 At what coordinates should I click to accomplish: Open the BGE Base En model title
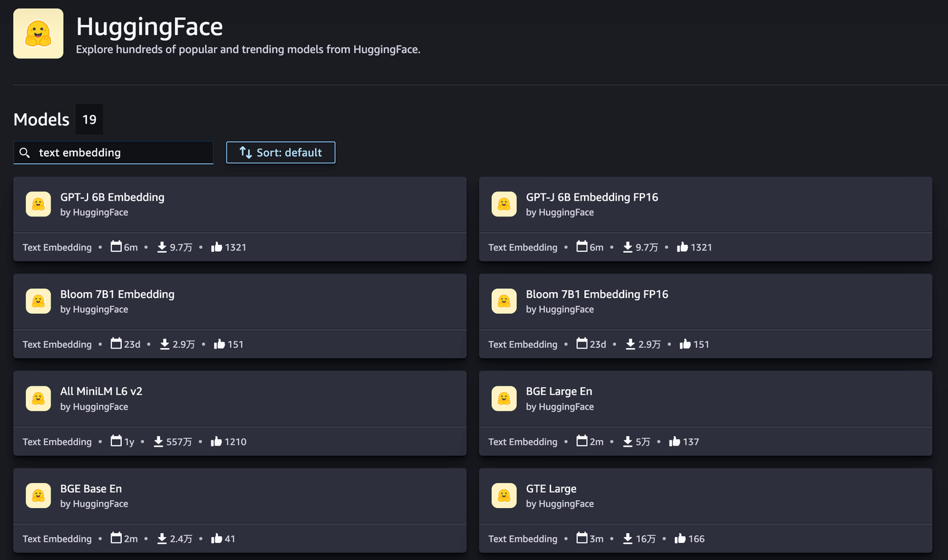pos(91,488)
